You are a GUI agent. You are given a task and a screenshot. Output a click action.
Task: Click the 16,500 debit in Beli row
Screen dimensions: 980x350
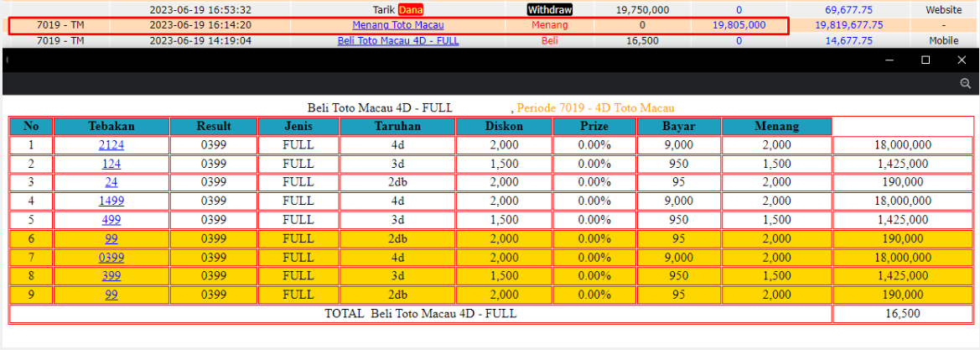pyautogui.click(x=643, y=40)
